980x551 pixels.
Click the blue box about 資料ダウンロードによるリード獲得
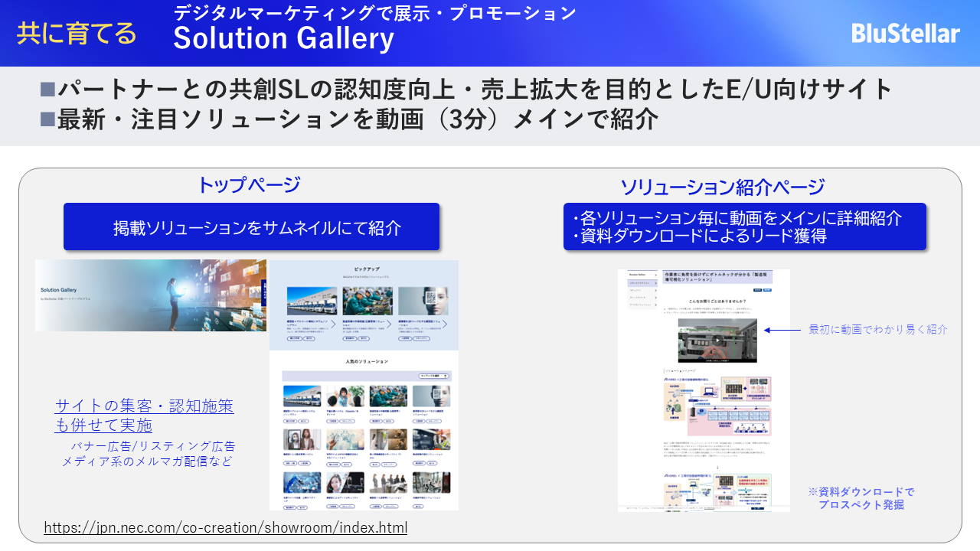coord(744,227)
